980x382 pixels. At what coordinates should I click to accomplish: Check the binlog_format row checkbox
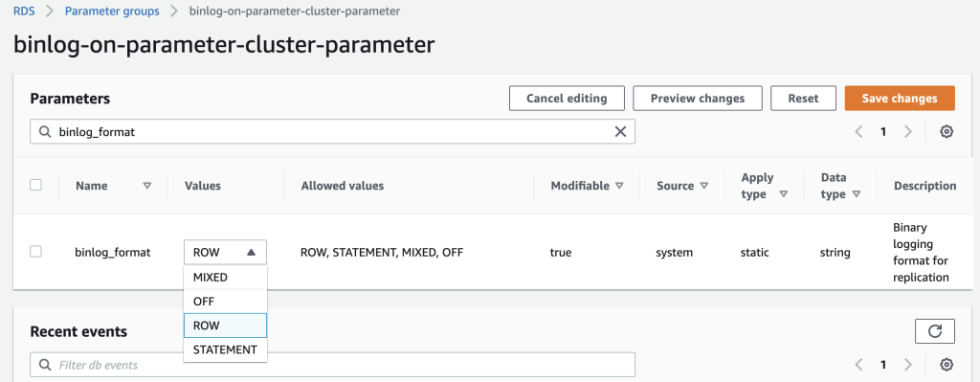coord(36,252)
